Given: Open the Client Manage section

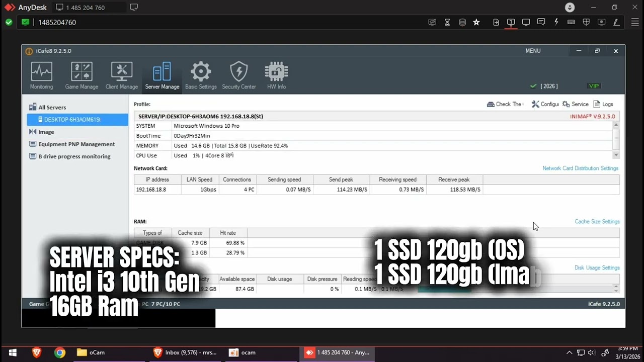Looking at the screenshot, I should [122, 75].
